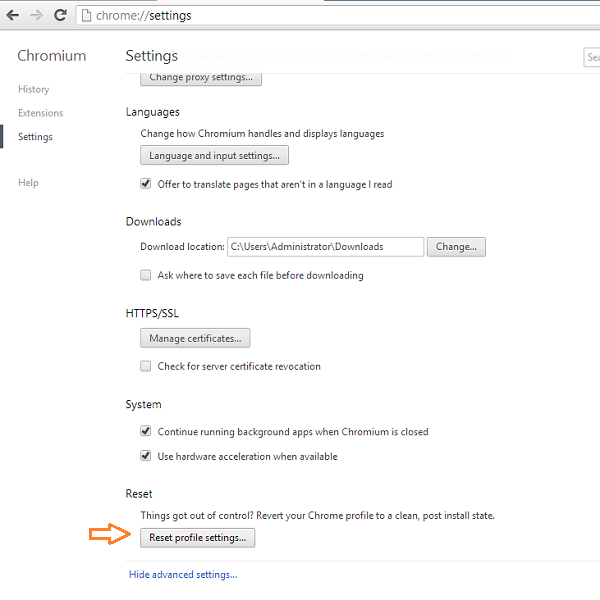Click the Languages section heading

[x=153, y=112]
